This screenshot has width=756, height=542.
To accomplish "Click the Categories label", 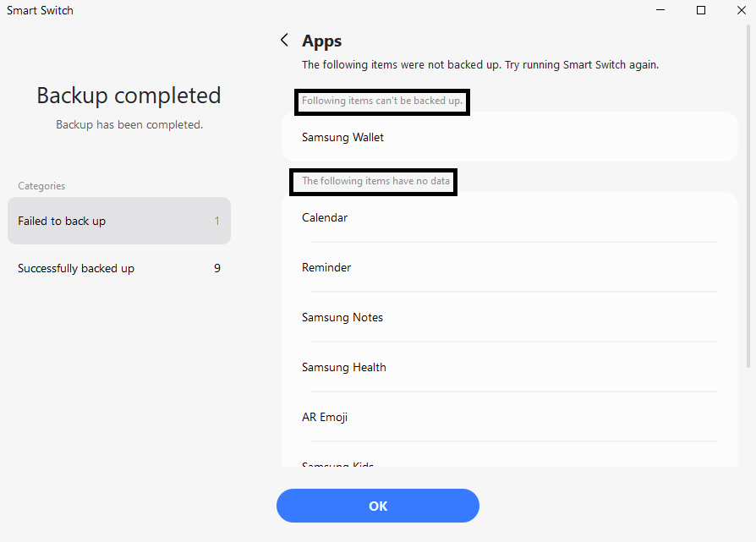I will tap(41, 186).
